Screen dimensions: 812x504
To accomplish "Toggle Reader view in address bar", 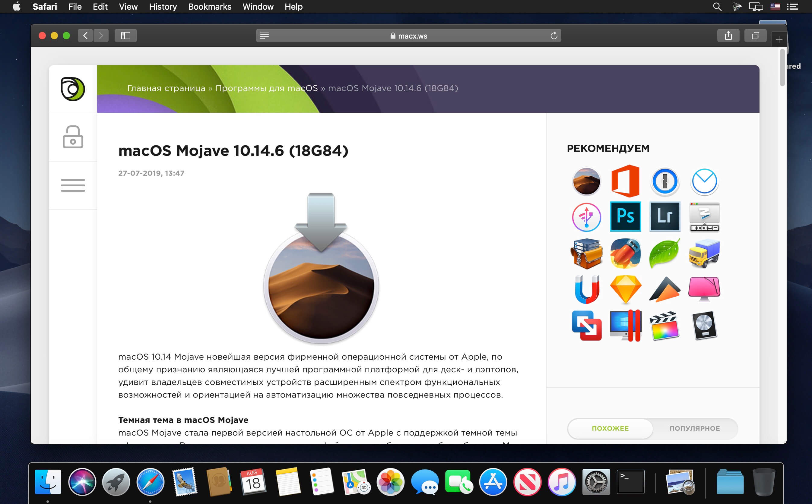I will pos(265,36).
